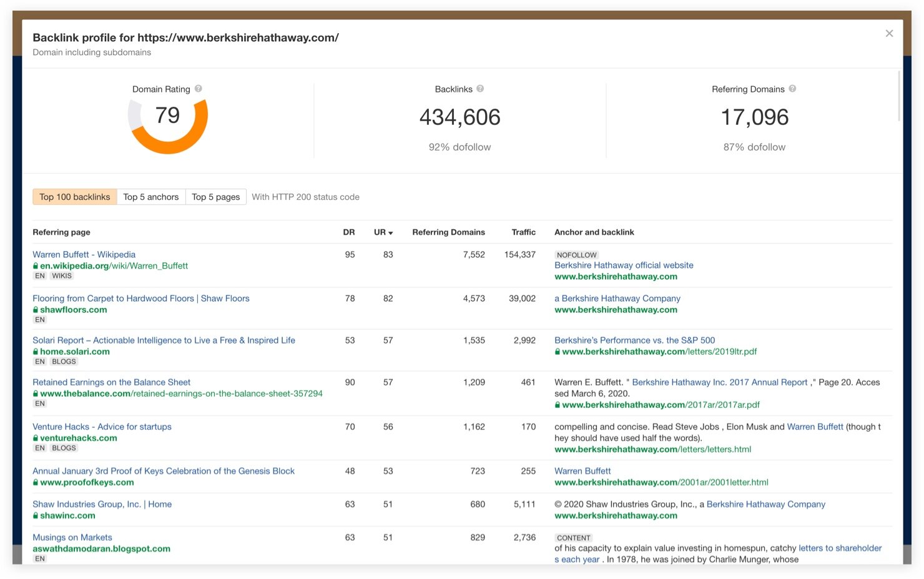
Task: Click the Traffic column header
Action: 524,232
